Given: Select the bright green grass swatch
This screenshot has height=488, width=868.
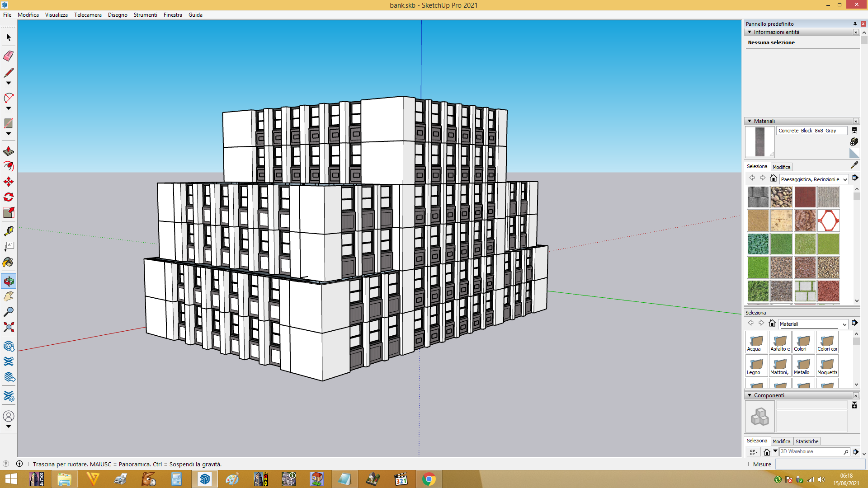Looking at the screenshot, I should tap(758, 267).
